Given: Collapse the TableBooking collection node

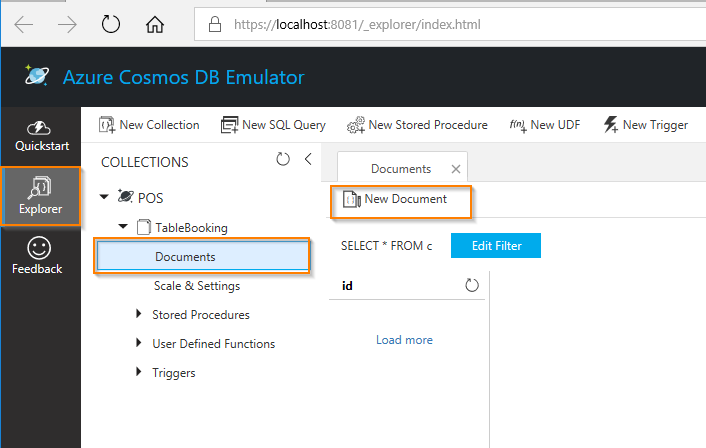Looking at the screenshot, I should (123, 227).
